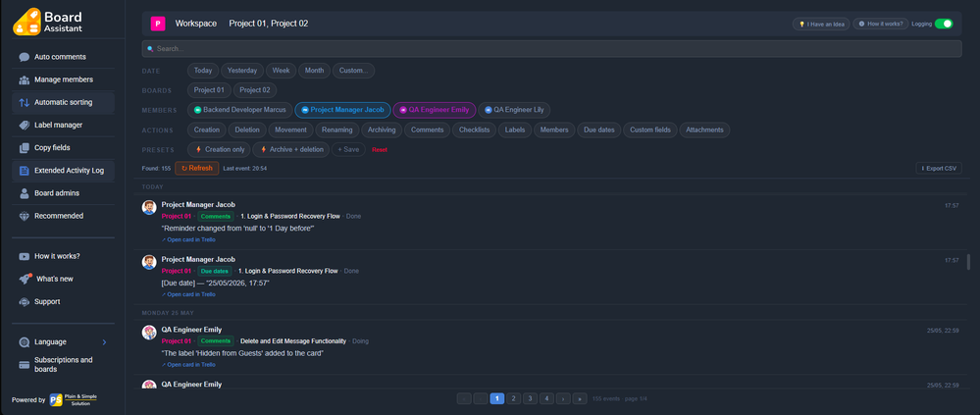This screenshot has height=415, width=980.
Task: Filter actions by Attachments
Action: [704, 130]
